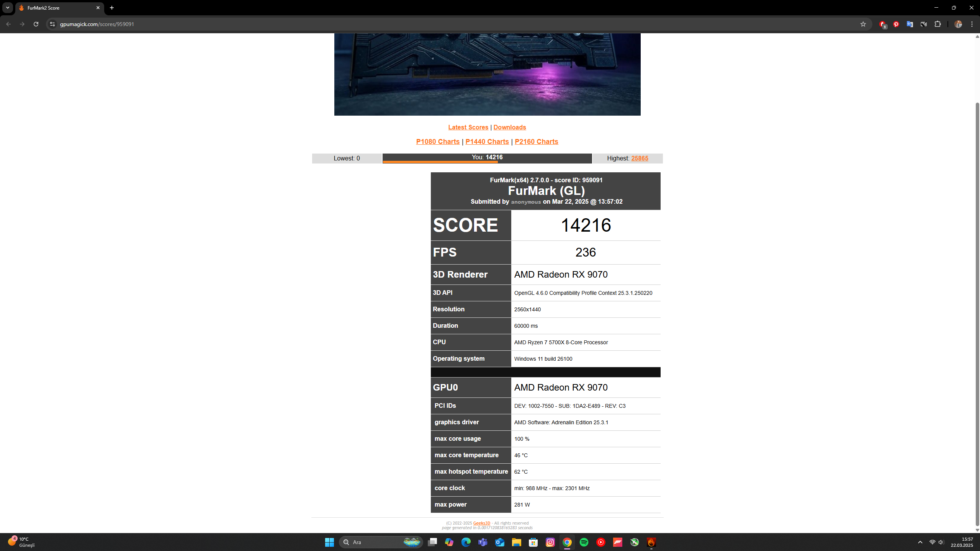Click the Google Translate extension icon

[910, 24]
